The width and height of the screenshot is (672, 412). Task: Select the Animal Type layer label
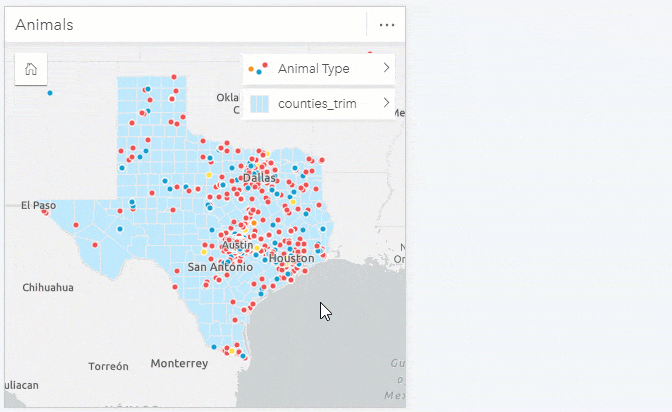[x=313, y=69]
